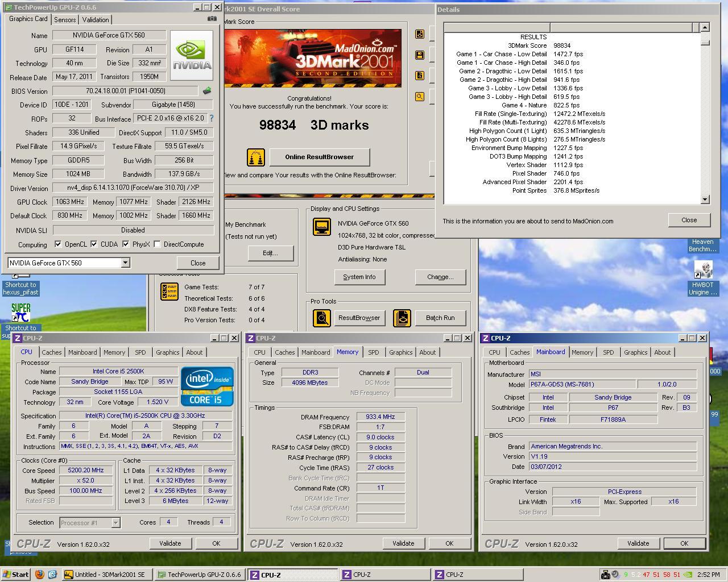Click the GPU Clock 1063 MHz field
The width and height of the screenshot is (728, 582).
70,202
